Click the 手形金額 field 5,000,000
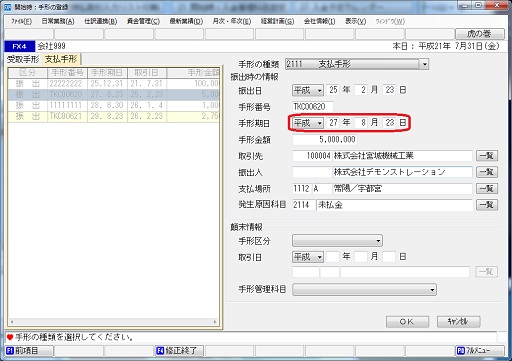 point(325,139)
